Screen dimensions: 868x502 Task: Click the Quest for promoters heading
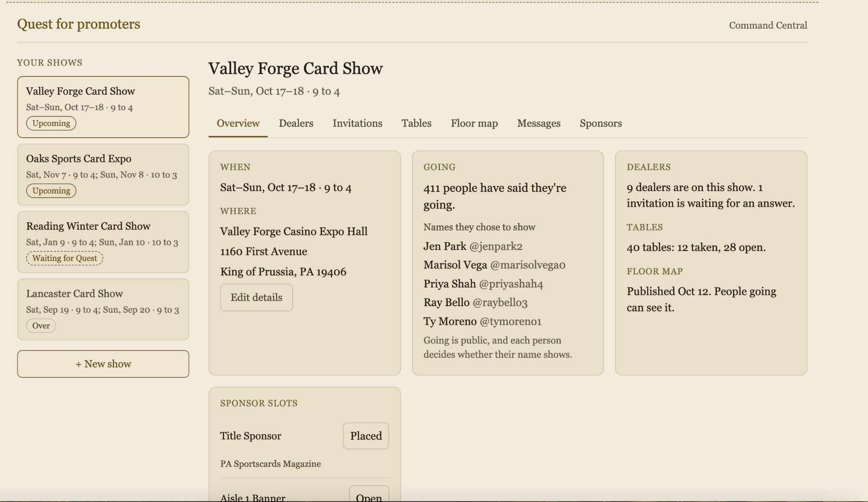tap(79, 24)
